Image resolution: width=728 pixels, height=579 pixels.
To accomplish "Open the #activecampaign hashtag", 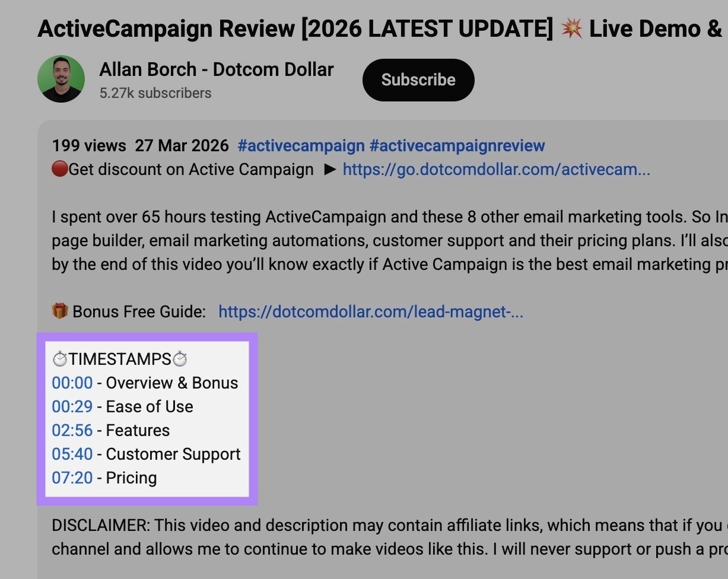I will tap(301, 145).
